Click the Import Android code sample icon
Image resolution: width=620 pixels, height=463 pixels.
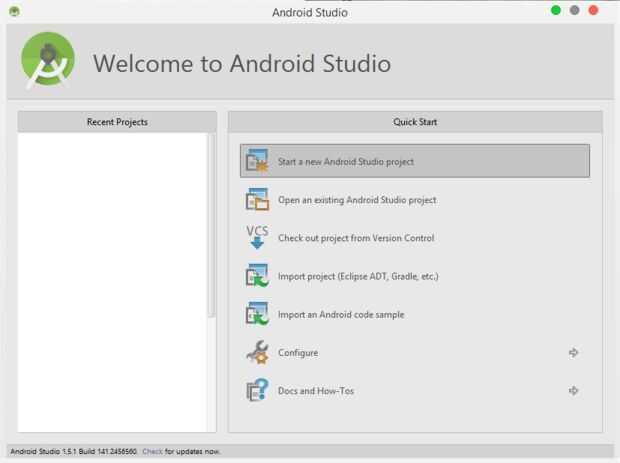(x=257, y=314)
